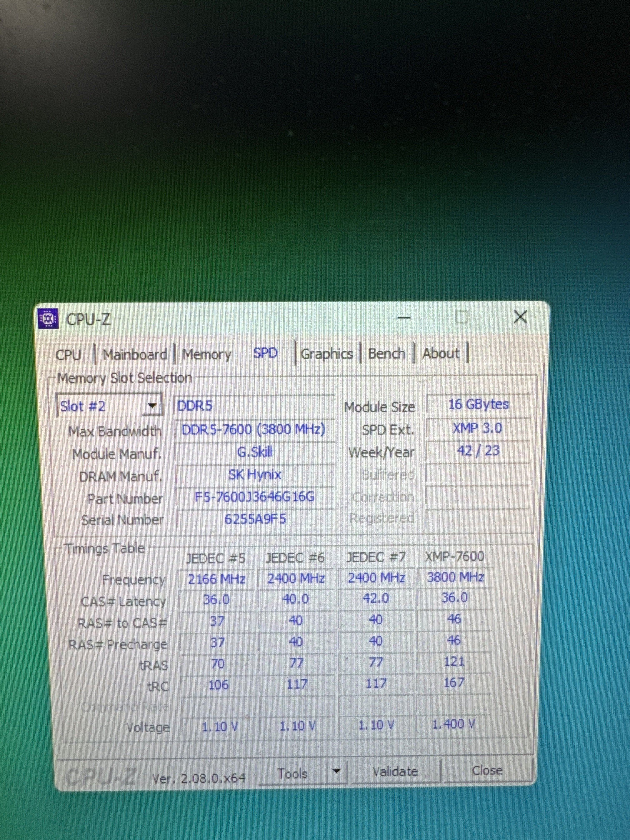Go to the About tab
The width and height of the screenshot is (630, 840).
441,353
